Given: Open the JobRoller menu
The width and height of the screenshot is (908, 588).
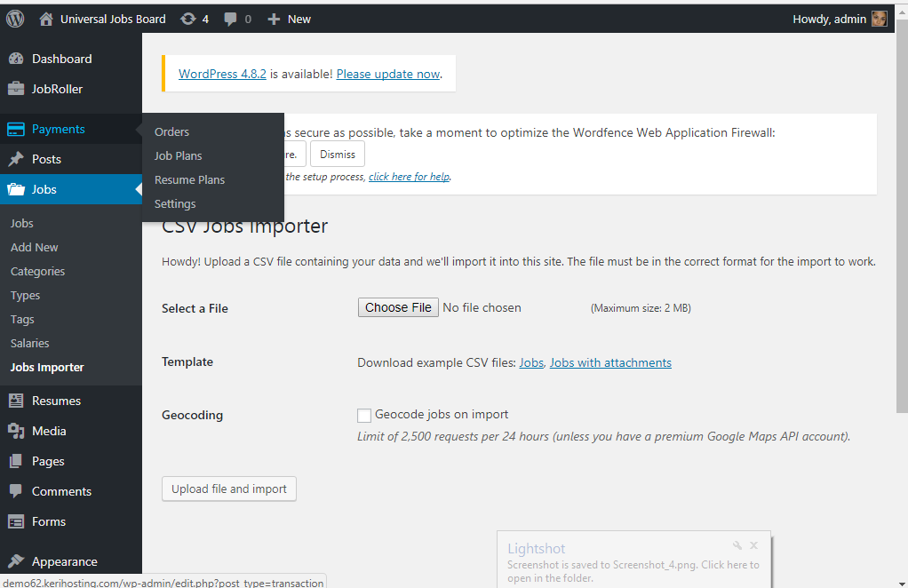Looking at the screenshot, I should coord(58,89).
